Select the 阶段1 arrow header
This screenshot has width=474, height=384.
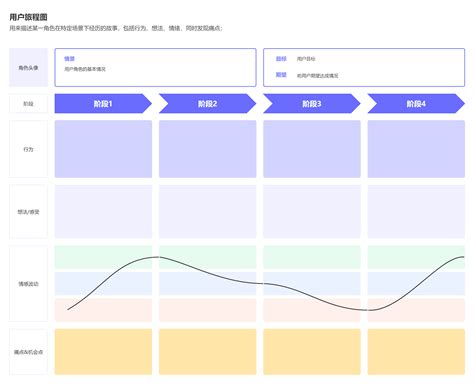click(103, 104)
